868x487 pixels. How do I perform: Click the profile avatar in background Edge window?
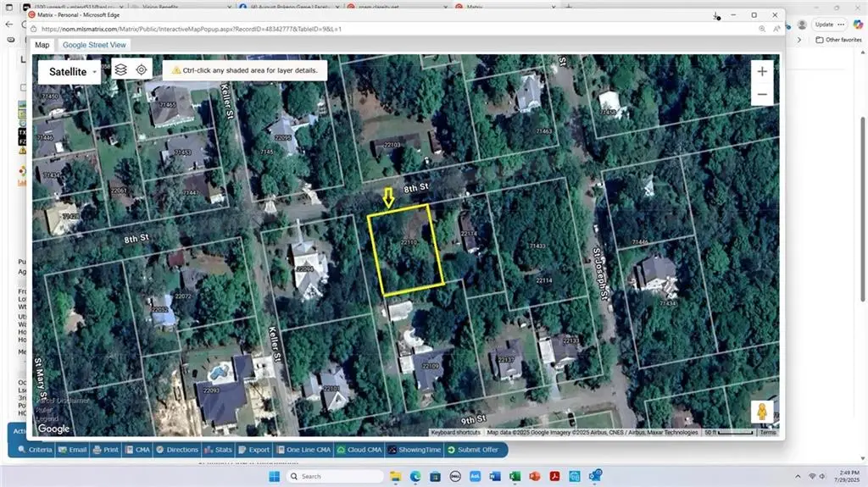[x=802, y=25]
